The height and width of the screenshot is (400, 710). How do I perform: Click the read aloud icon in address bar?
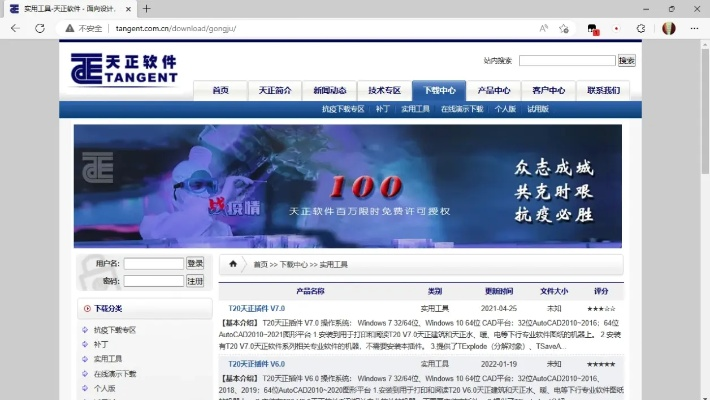pyautogui.click(x=543, y=29)
